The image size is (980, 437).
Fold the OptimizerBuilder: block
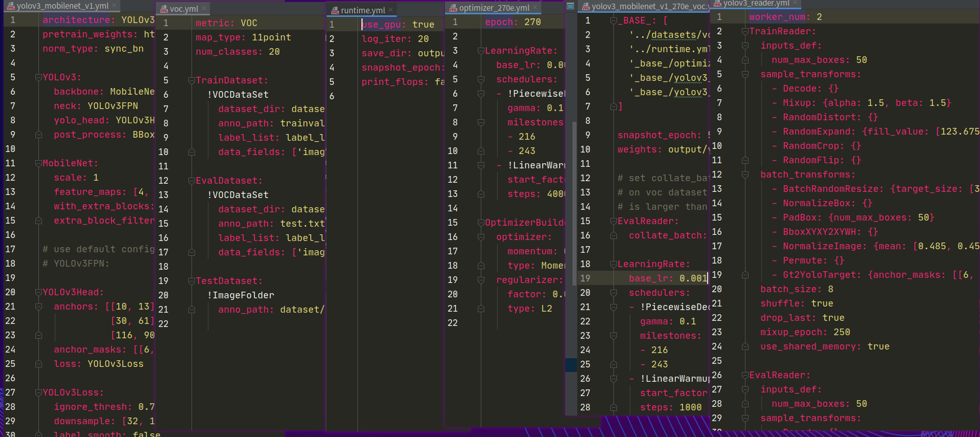click(481, 223)
